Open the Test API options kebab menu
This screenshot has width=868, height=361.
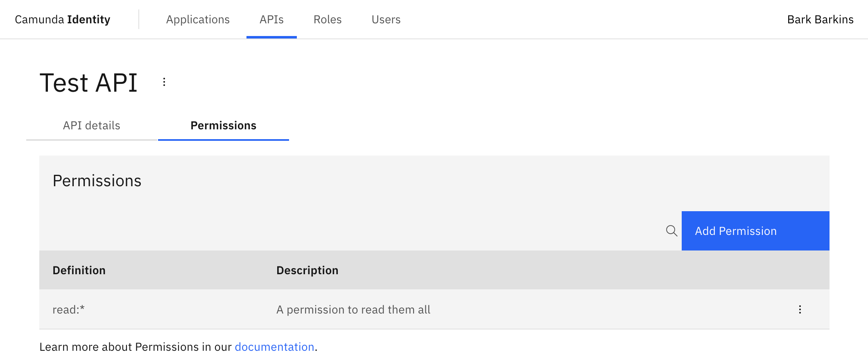pyautogui.click(x=164, y=82)
